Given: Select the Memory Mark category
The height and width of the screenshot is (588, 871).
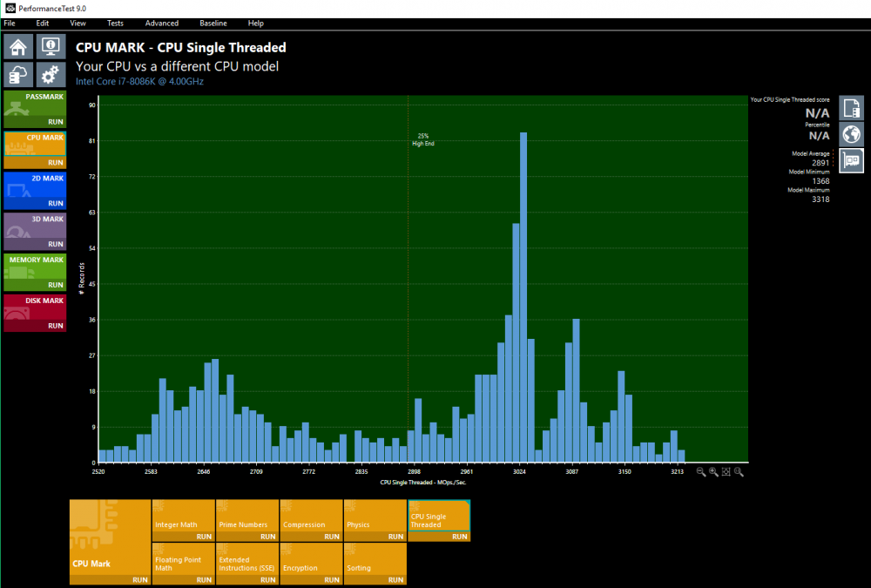Looking at the screenshot, I should point(35,266).
